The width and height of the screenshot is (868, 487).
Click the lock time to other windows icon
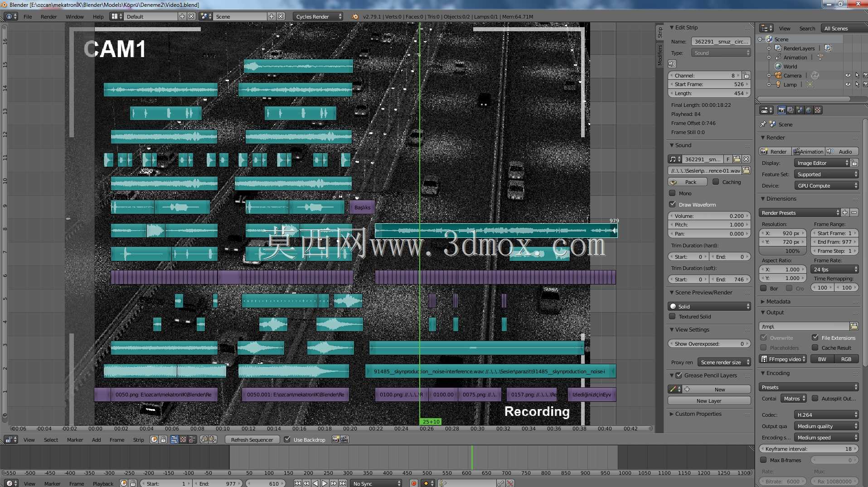(x=163, y=439)
